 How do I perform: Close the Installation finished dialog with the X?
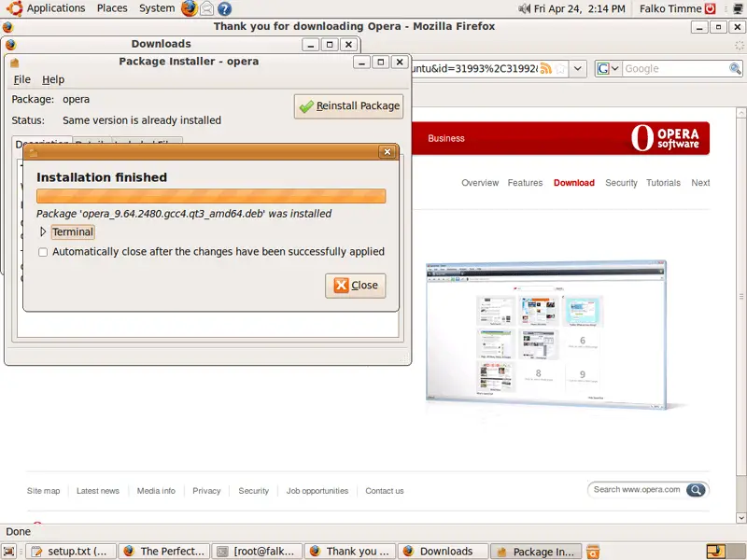tap(387, 151)
